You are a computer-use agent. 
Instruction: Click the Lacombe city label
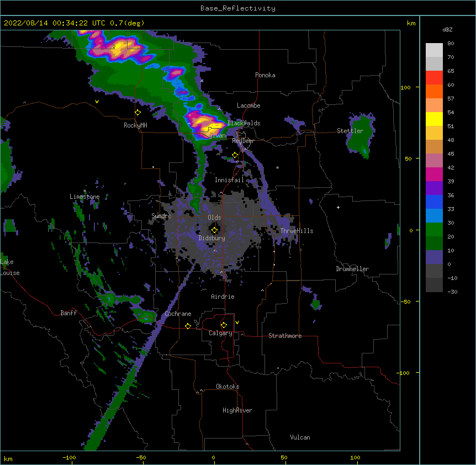pyautogui.click(x=248, y=105)
